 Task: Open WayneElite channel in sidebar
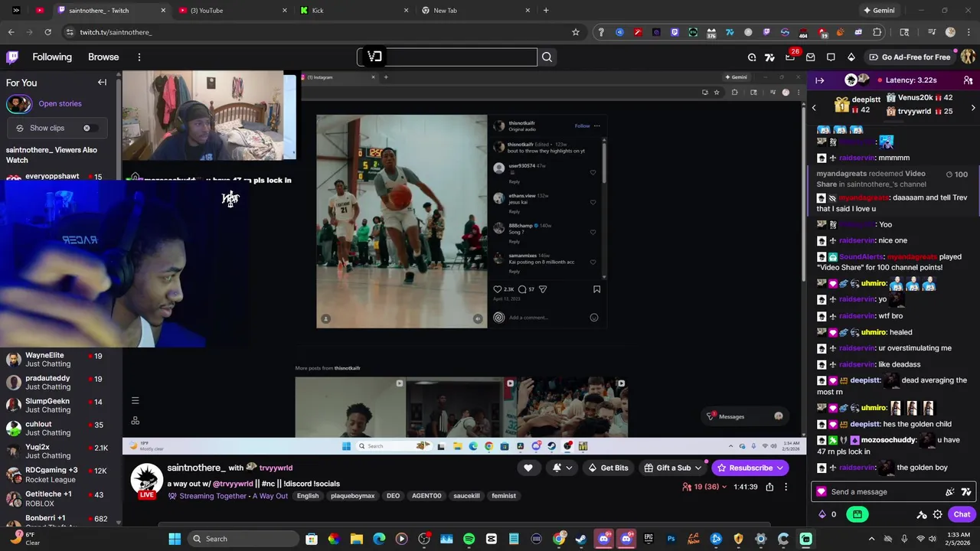(61, 360)
